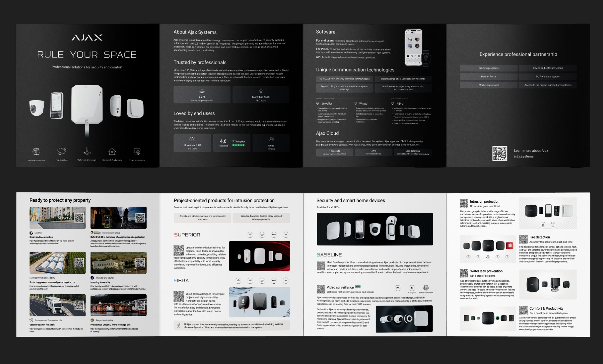Click the QR code on the MacPaw office photo
Viewport: 603px width, 364px height.
[79, 218]
